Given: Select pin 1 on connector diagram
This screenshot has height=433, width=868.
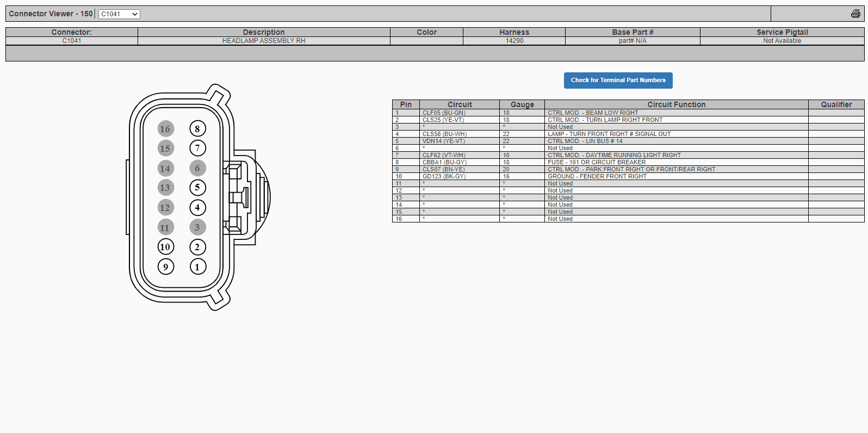Looking at the screenshot, I should tap(197, 267).
